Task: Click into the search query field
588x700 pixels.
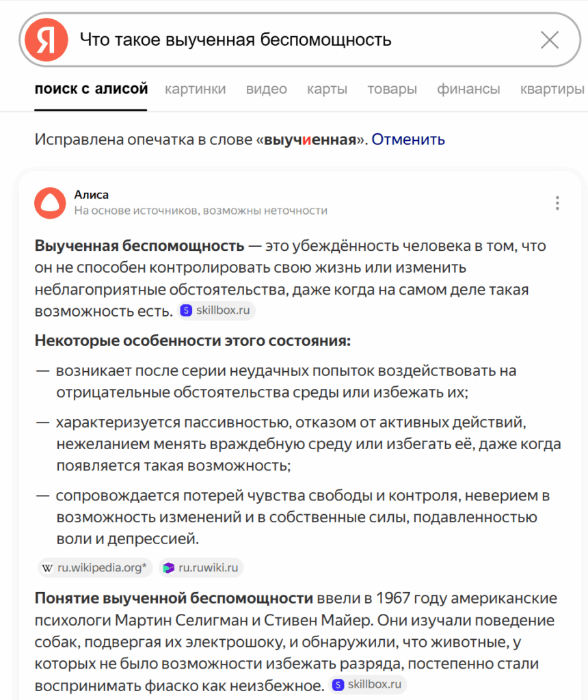Action: (x=301, y=40)
